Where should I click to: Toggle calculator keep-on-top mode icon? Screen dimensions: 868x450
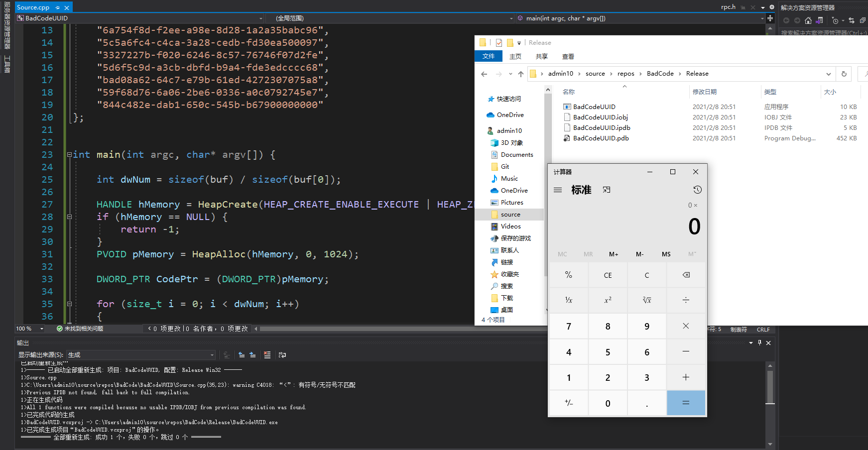607,190
